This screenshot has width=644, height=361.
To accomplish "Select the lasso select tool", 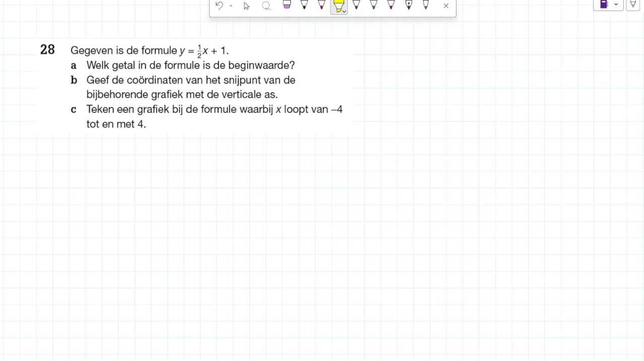I will 267,6.
